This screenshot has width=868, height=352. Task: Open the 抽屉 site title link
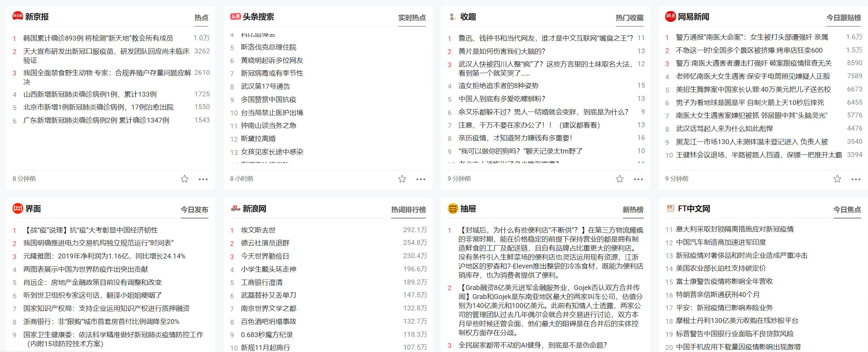pos(468,209)
